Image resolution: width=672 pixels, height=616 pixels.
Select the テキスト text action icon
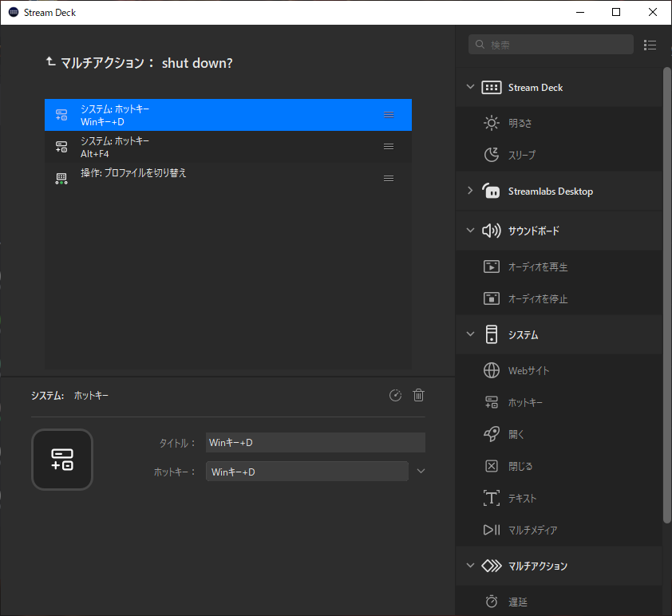click(492, 499)
